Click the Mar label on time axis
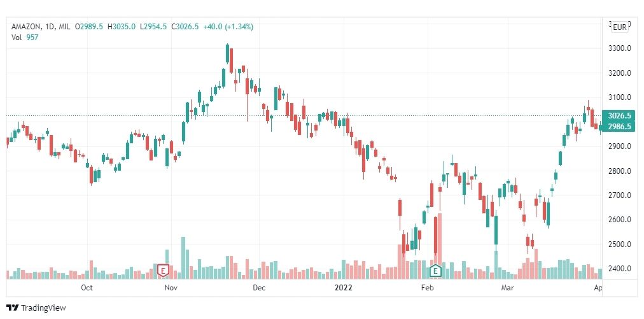 [x=508, y=288]
